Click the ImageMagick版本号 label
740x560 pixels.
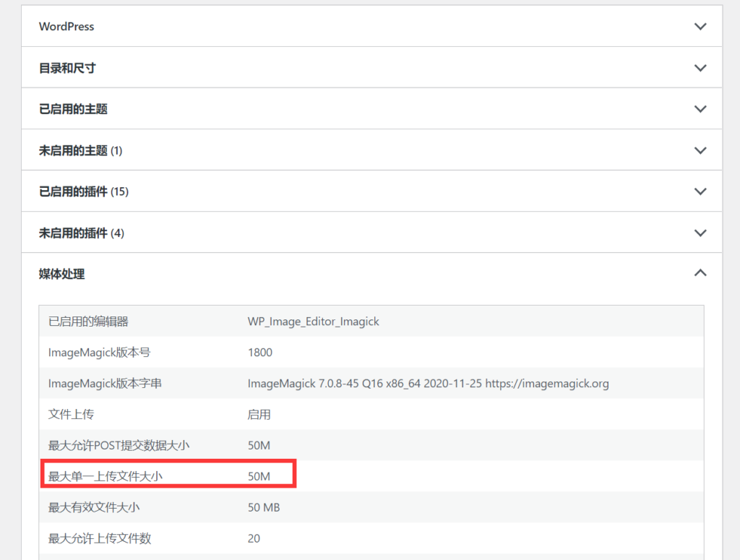(x=99, y=353)
